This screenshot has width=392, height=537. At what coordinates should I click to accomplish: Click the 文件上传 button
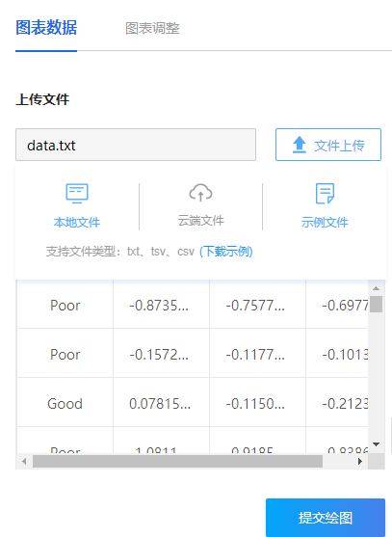[328, 145]
